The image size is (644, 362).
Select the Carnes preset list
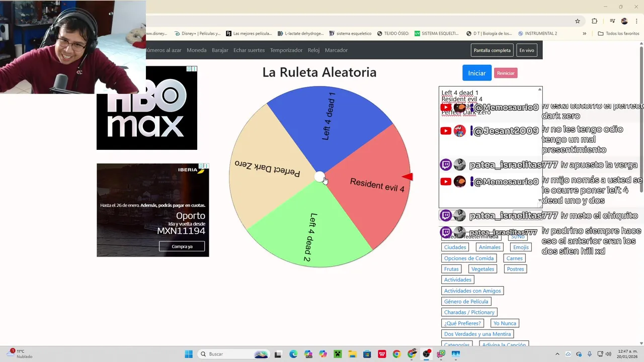[x=515, y=258]
